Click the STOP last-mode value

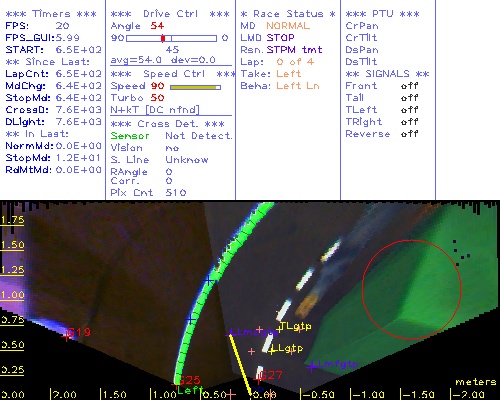(280, 38)
